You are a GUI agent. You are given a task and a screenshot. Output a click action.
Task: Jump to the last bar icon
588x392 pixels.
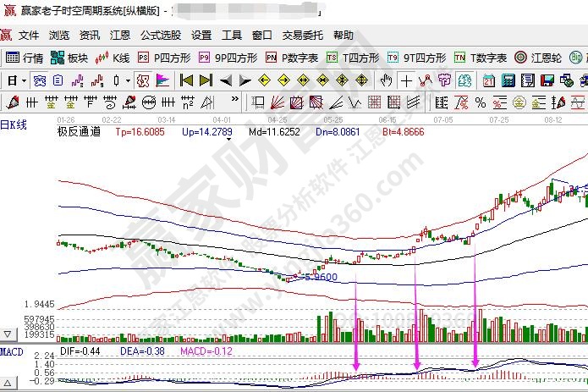[x=206, y=80]
